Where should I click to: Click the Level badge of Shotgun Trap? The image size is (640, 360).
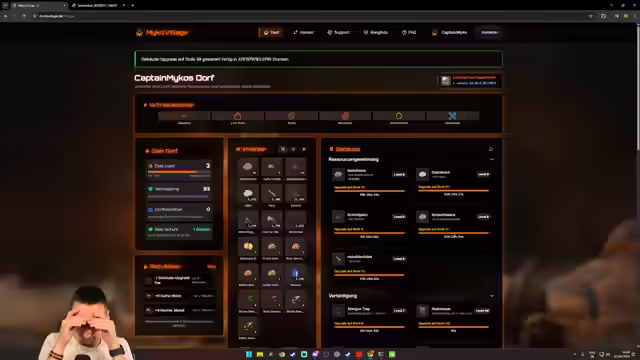(x=399, y=311)
